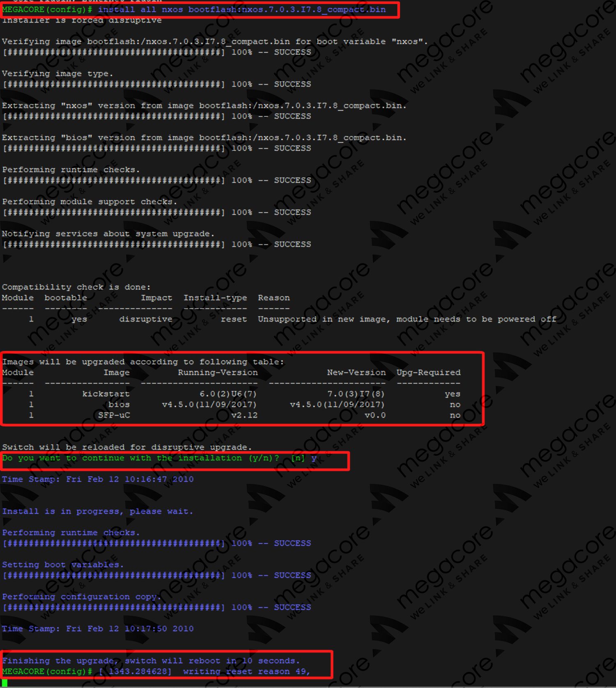Click the "SFP-uC" image name
The width and height of the screenshot is (616, 688).
(114, 416)
